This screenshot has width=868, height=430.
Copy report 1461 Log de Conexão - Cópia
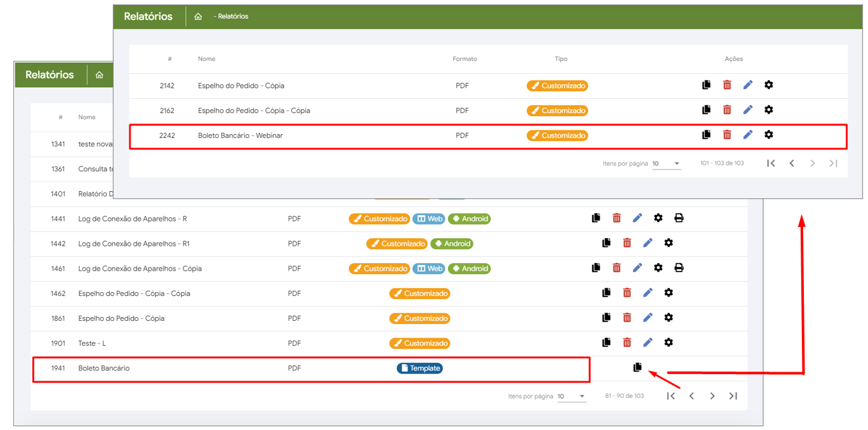(x=596, y=268)
